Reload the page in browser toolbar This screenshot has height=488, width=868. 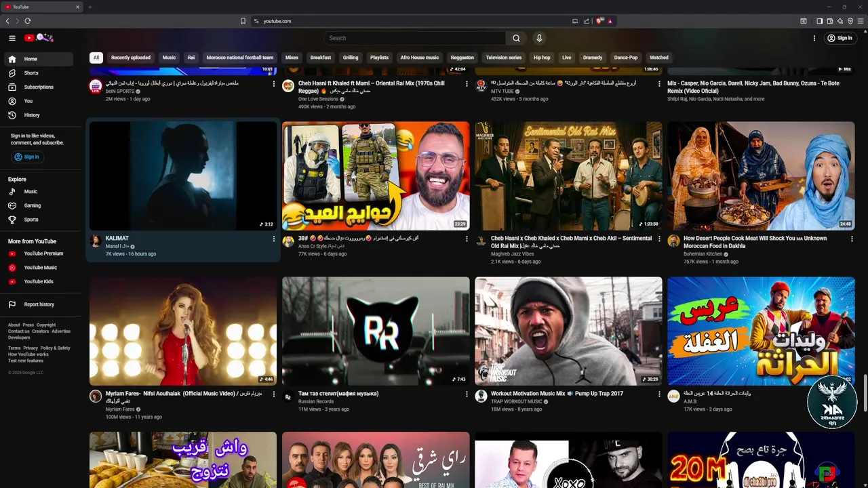tap(27, 21)
